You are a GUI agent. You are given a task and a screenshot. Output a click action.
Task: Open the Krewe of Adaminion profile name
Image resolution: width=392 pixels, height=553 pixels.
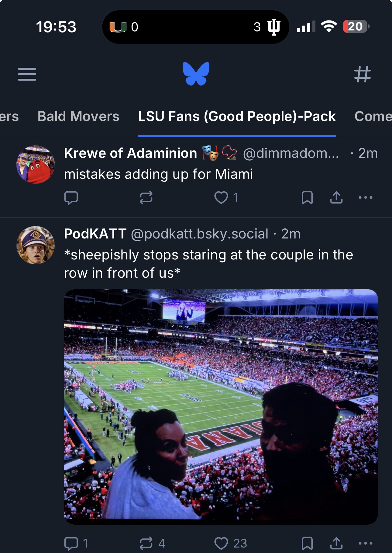click(x=130, y=153)
